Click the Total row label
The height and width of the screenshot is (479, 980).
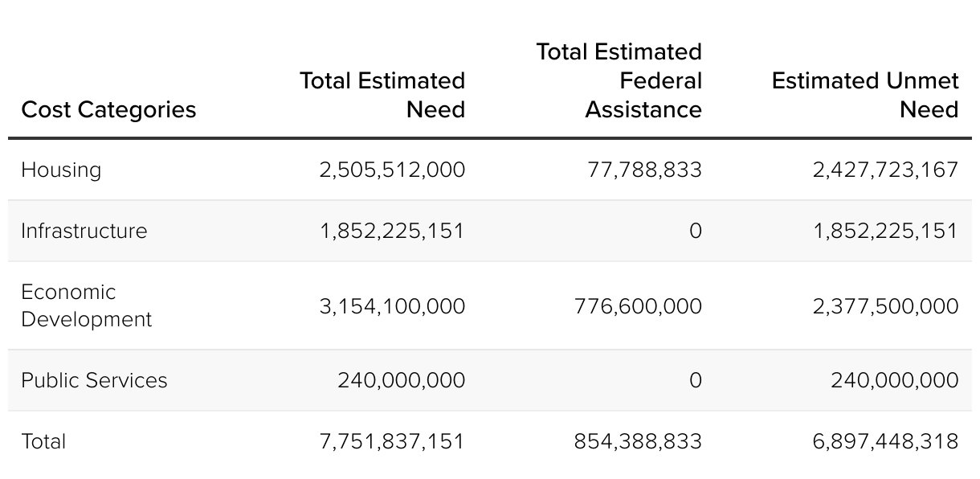(43, 441)
